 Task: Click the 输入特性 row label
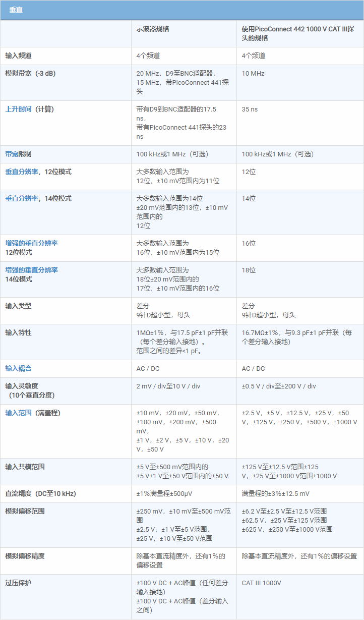[18, 333]
